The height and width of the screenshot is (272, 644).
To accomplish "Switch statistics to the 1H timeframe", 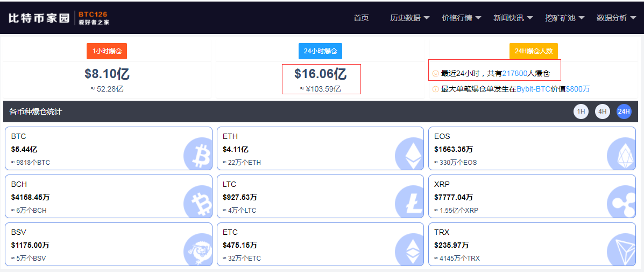I will click(x=581, y=111).
